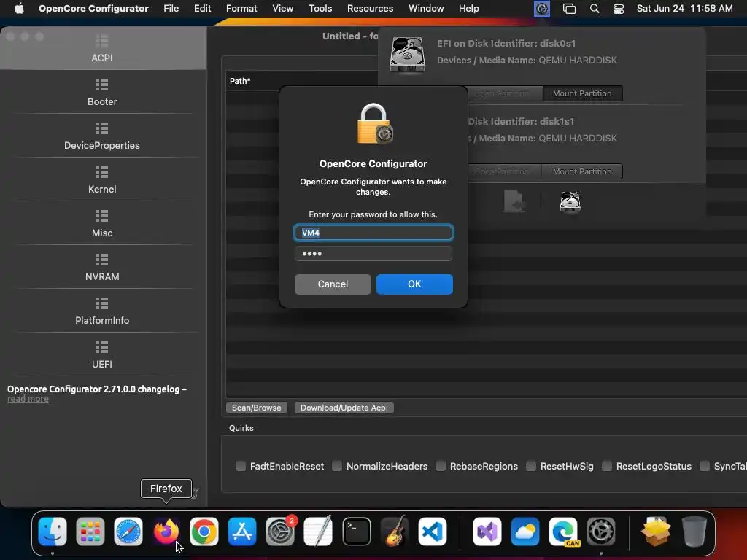Open the View menu
This screenshot has height=560, width=747.
(282, 9)
